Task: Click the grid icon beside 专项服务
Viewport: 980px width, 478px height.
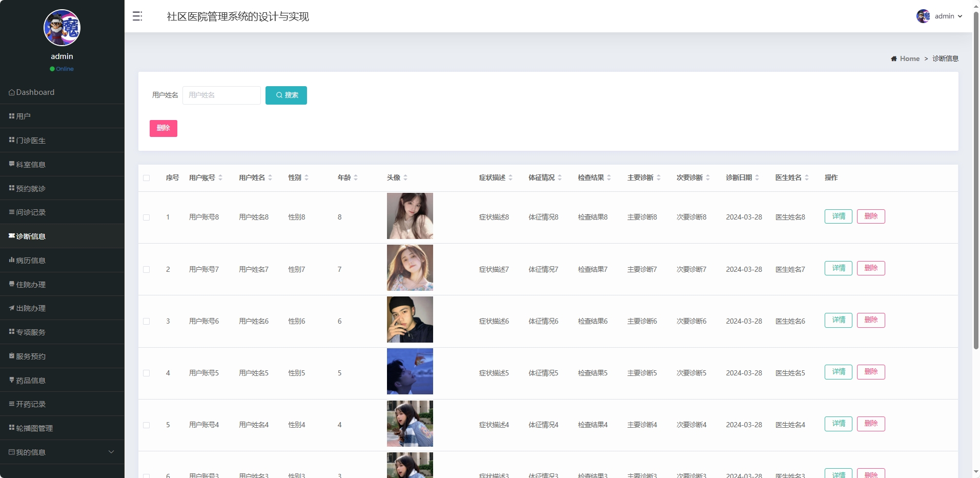Action: [12, 332]
